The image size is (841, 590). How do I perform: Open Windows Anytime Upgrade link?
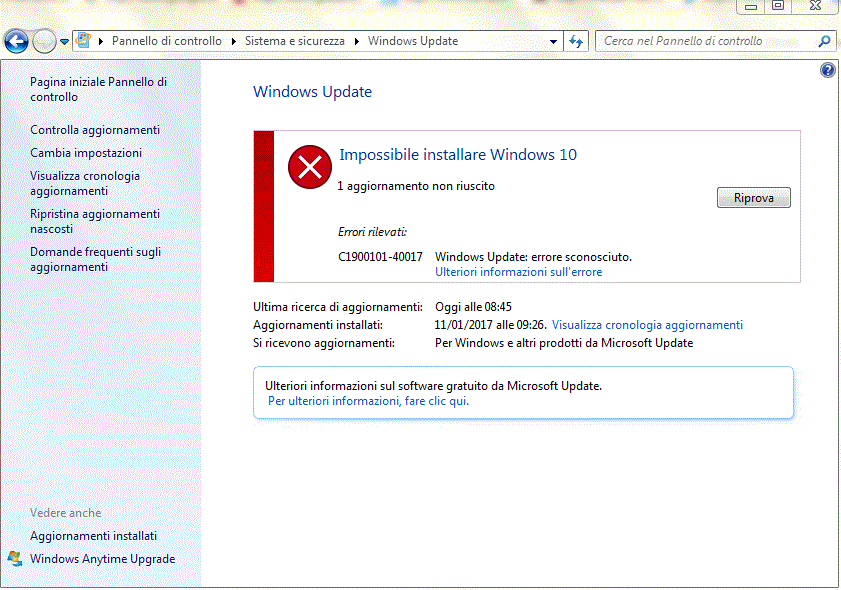[102, 559]
